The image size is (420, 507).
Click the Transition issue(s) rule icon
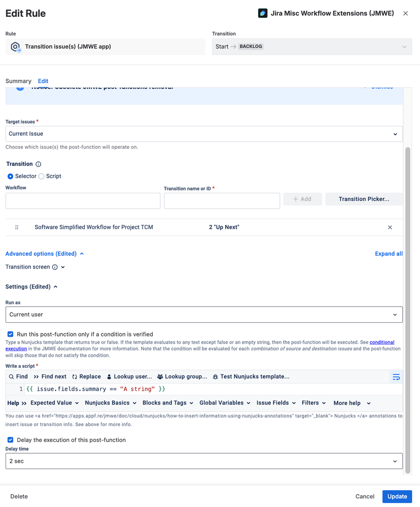(x=15, y=47)
